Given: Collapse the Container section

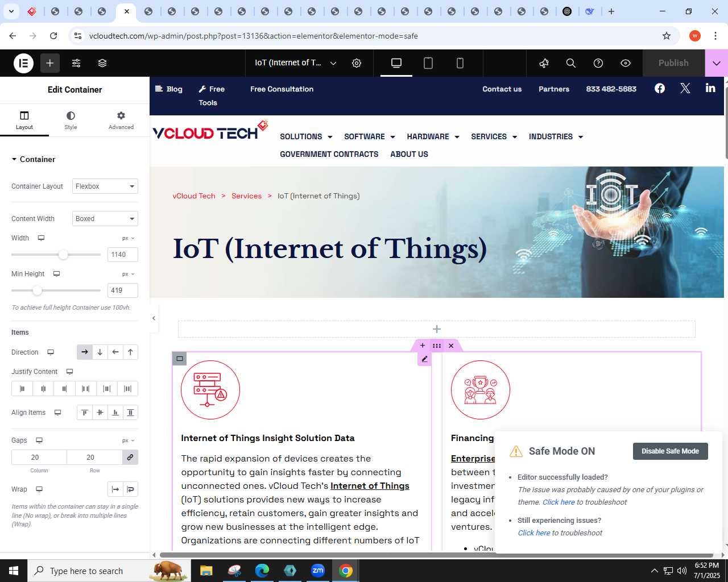Looking at the screenshot, I should 33,159.
